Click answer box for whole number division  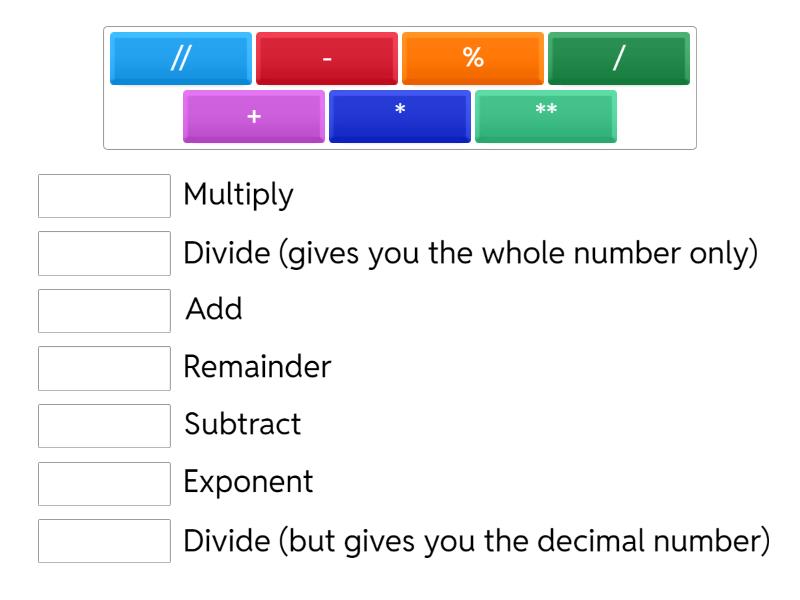point(104,253)
